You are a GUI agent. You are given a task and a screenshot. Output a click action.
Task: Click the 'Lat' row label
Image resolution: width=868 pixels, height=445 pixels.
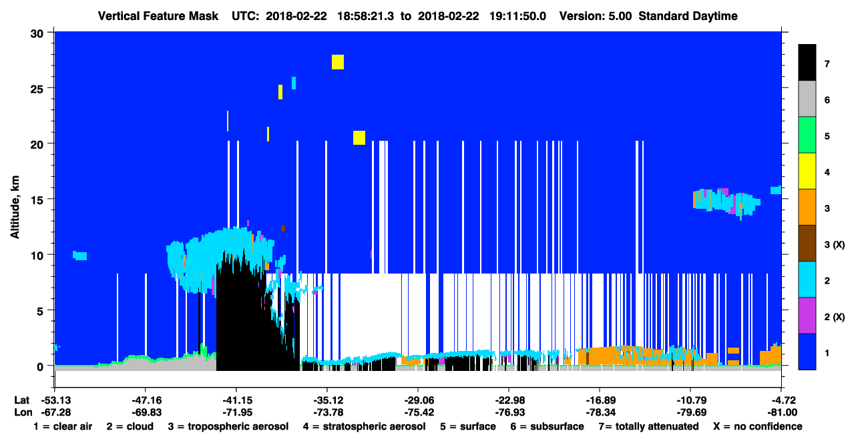point(22,400)
